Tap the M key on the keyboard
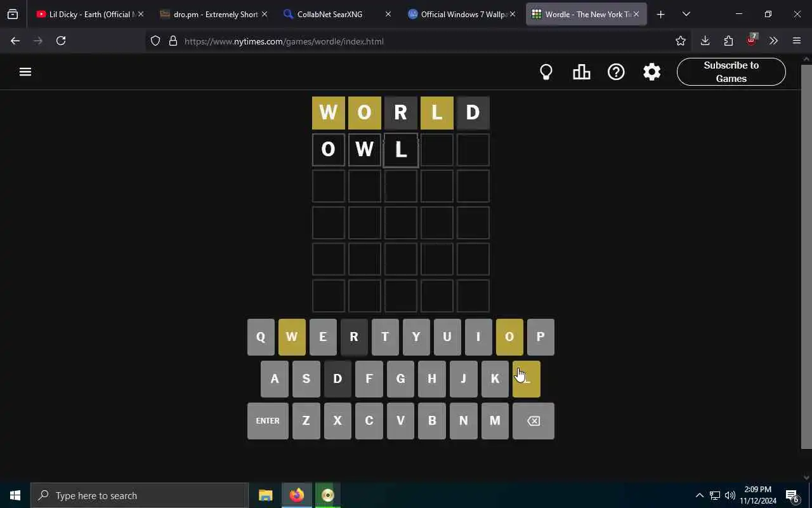 (495, 421)
